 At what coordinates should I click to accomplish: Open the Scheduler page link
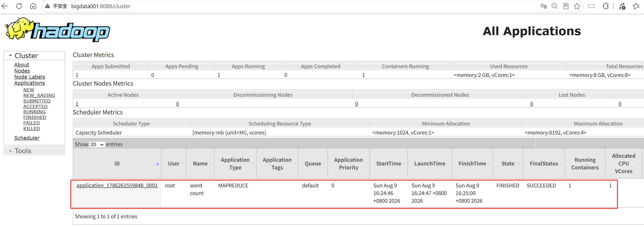pos(27,138)
